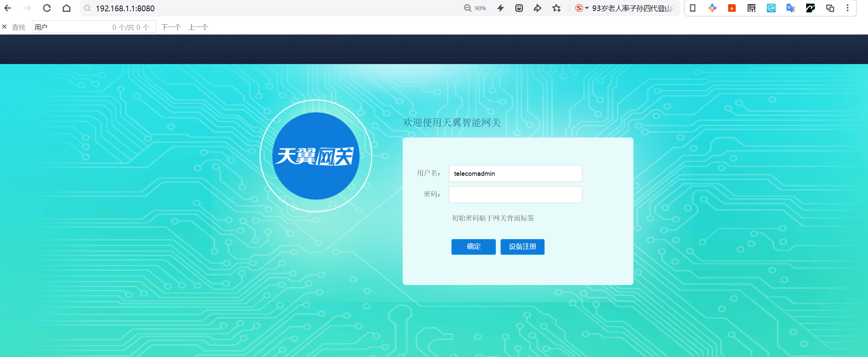The image size is (868, 357).
Task: Open the mobile device view icon
Action: 693,8
